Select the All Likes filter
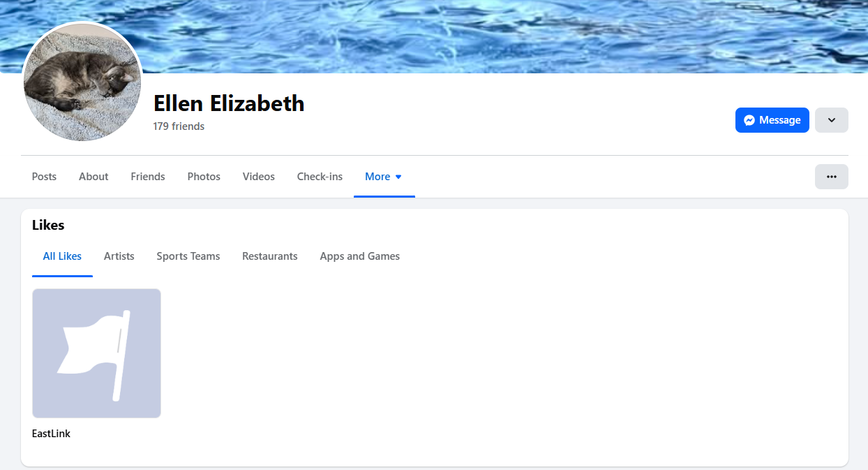This screenshot has height=470, width=868. [62, 256]
